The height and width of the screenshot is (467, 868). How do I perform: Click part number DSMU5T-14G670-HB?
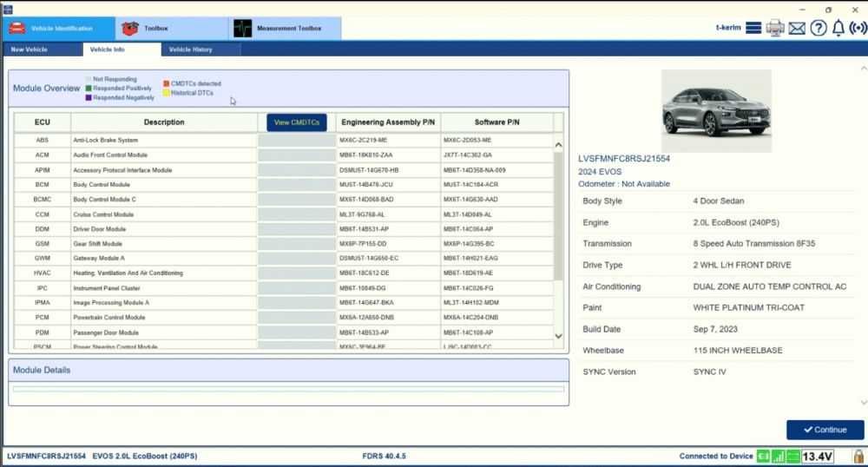(x=369, y=170)
